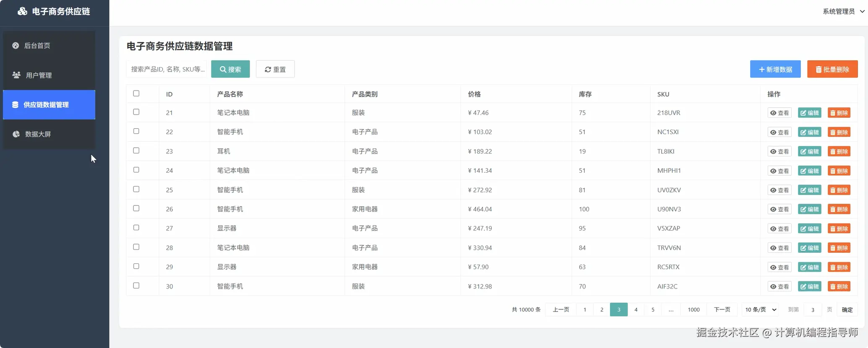Click the 确定 confirm button
868x348 pixels.
[x=847, y=309]
